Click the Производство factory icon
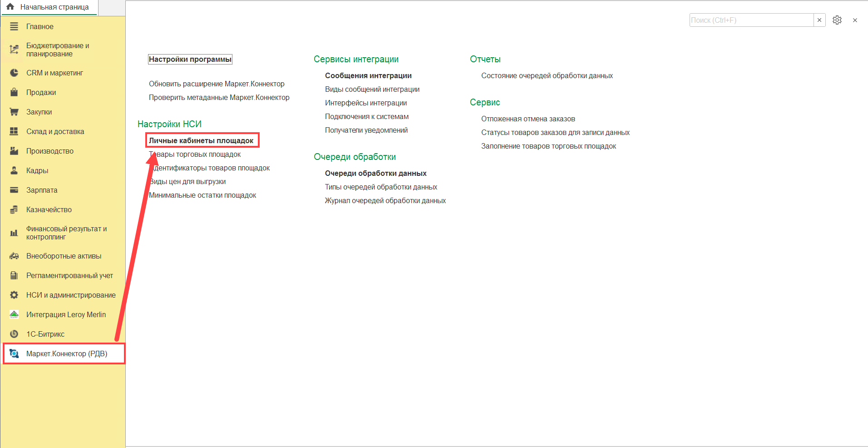The height and width of the screenshot is (448, 868). point(14,151)
